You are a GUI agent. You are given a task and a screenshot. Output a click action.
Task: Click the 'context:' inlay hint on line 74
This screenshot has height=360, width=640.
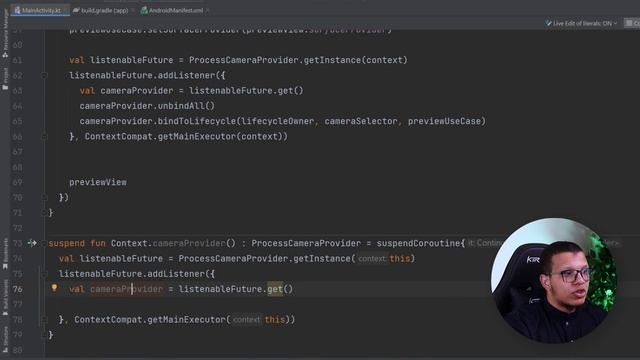pos(372,259)
